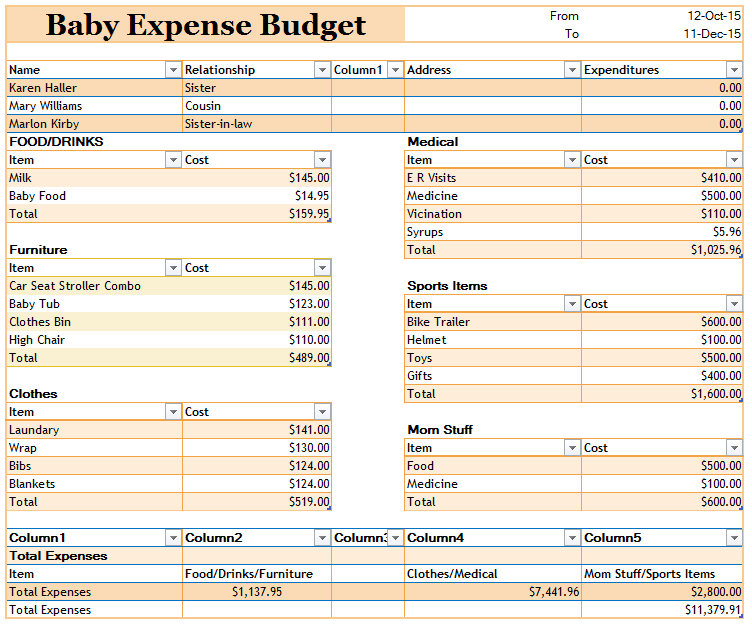Select the Sister-in-law relationship cell
752x626 pixels.
click(257, 124)
